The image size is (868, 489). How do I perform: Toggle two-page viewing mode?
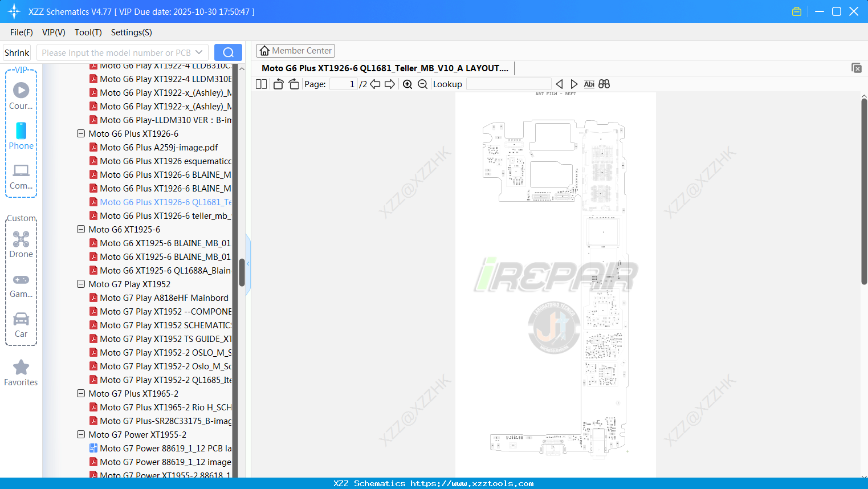pyautogui.click(x=260, y=84)
